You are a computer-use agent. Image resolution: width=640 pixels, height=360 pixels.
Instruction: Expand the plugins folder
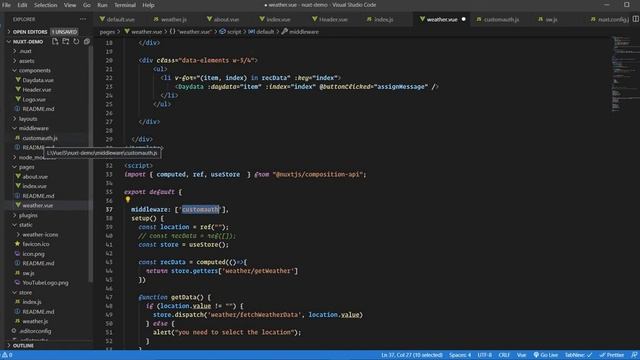tap(28, 215)
